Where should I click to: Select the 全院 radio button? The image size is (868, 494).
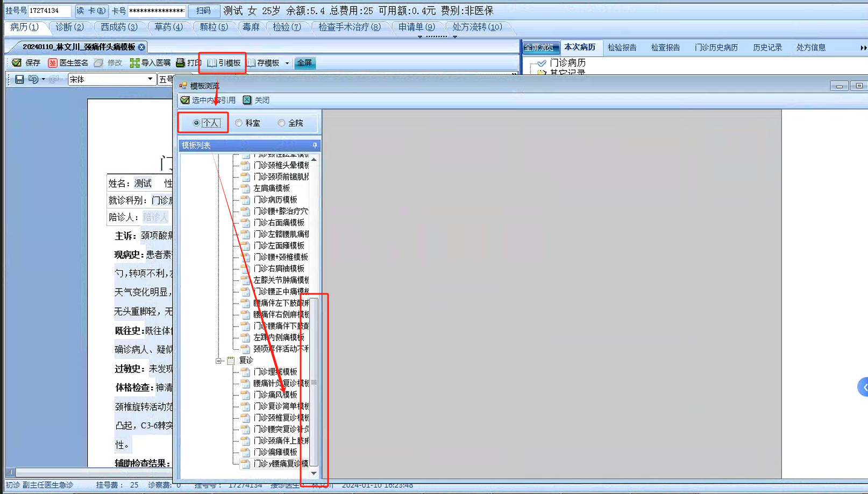tap(281, 123)
